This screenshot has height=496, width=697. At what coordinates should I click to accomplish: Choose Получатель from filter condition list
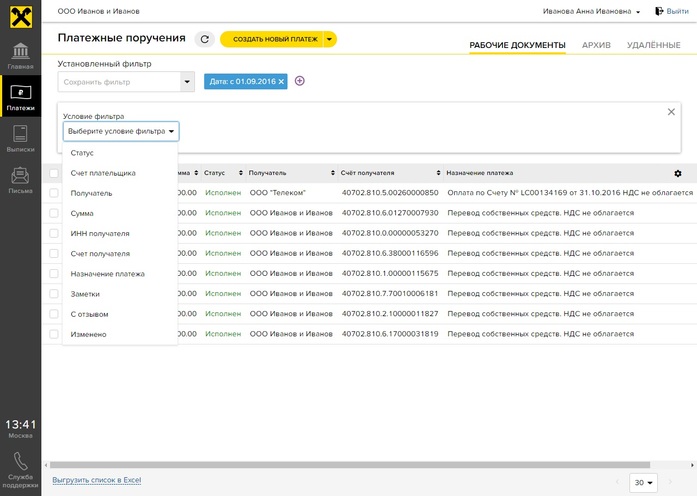(92, 193)
